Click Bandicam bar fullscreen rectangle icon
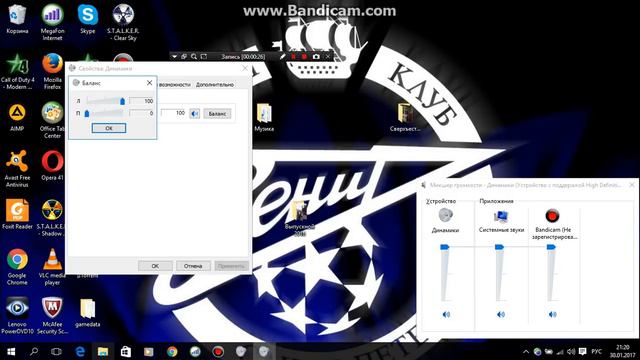The height and width of the screenshot is (360, 640). click(x=204, y=57)
